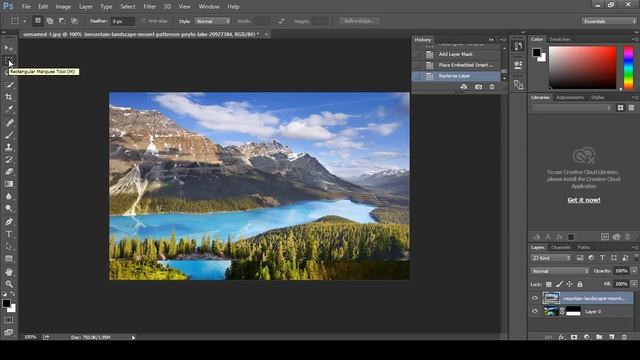Screen dimensions: 640x360
Task: Click the Feather input field
Action: tap(123, 21)
